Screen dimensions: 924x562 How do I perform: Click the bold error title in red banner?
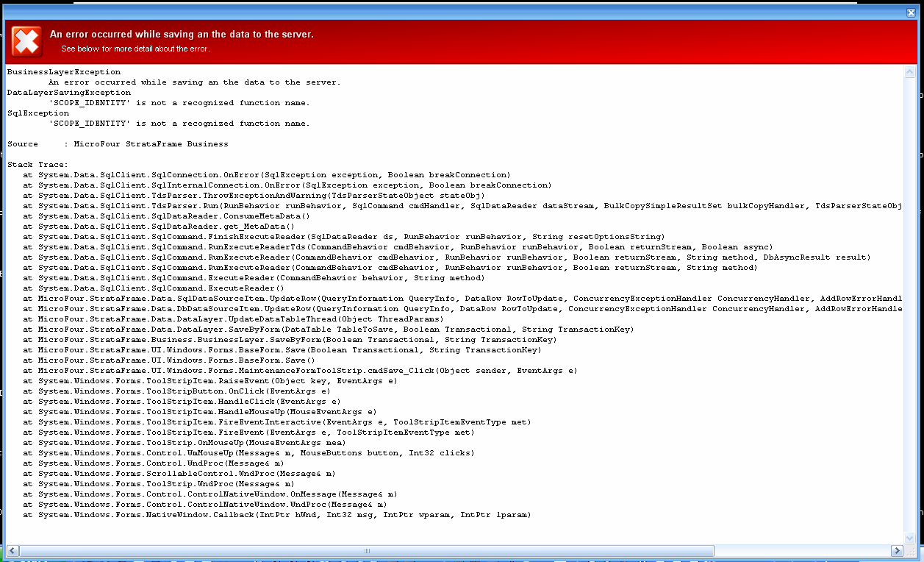pos(182,35)
